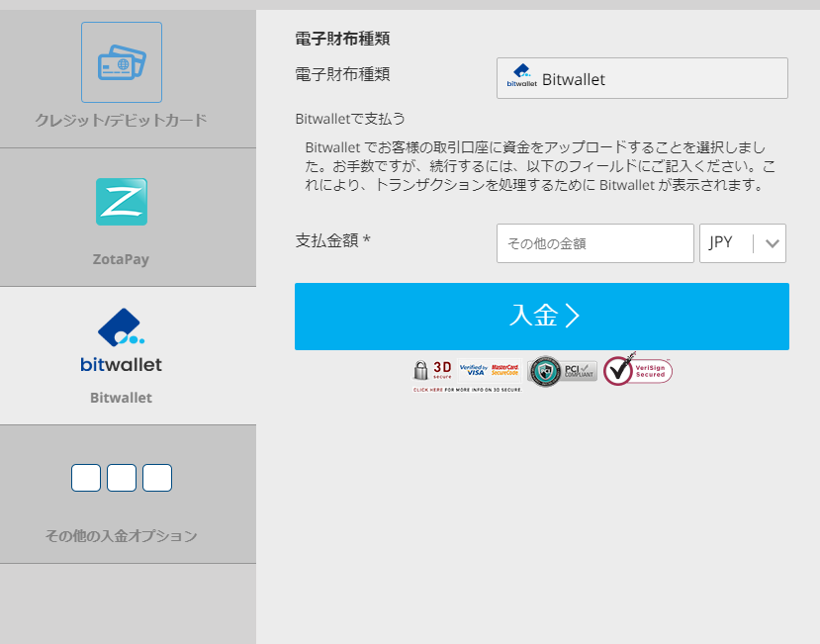Switch to the ZotaPay tab label
This screenshot has height=644, width=820.
pos(121,259)
